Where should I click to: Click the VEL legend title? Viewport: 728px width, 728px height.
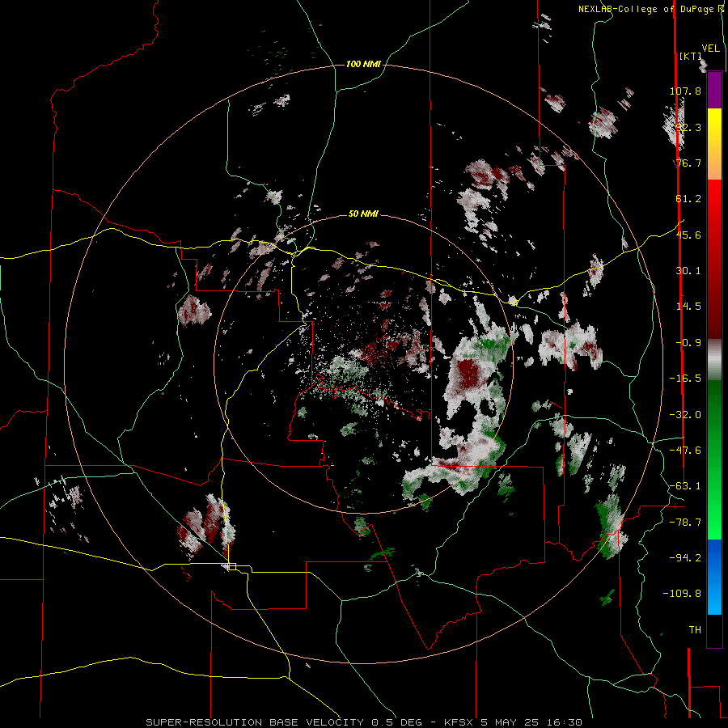point(710,49)
